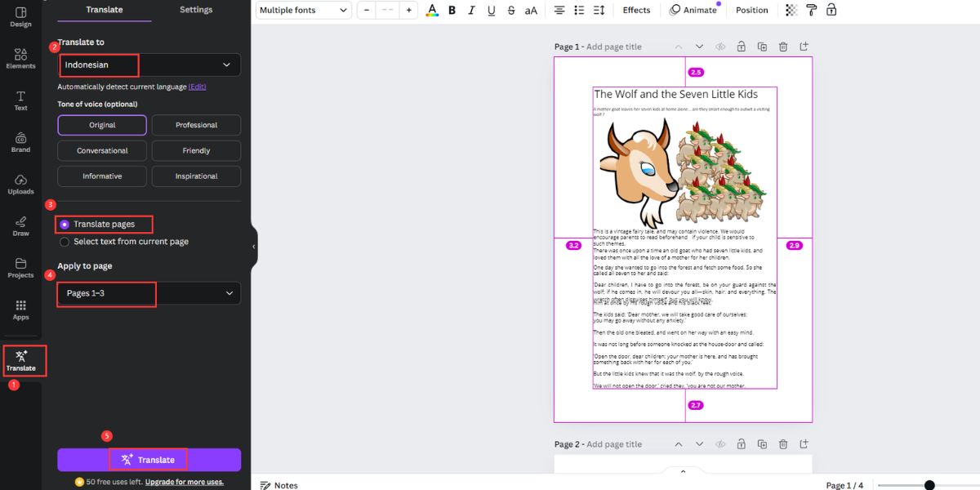Open the transparency control in the toolbar
The width and height of the screenshot is (980, 490).
pyautogui.click(x=790, y=10)
